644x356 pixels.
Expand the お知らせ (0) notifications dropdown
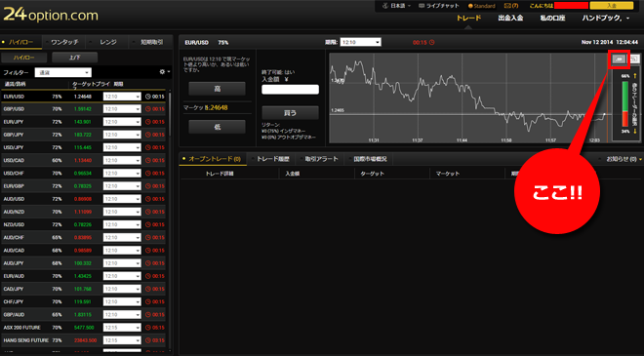[624, 159]
